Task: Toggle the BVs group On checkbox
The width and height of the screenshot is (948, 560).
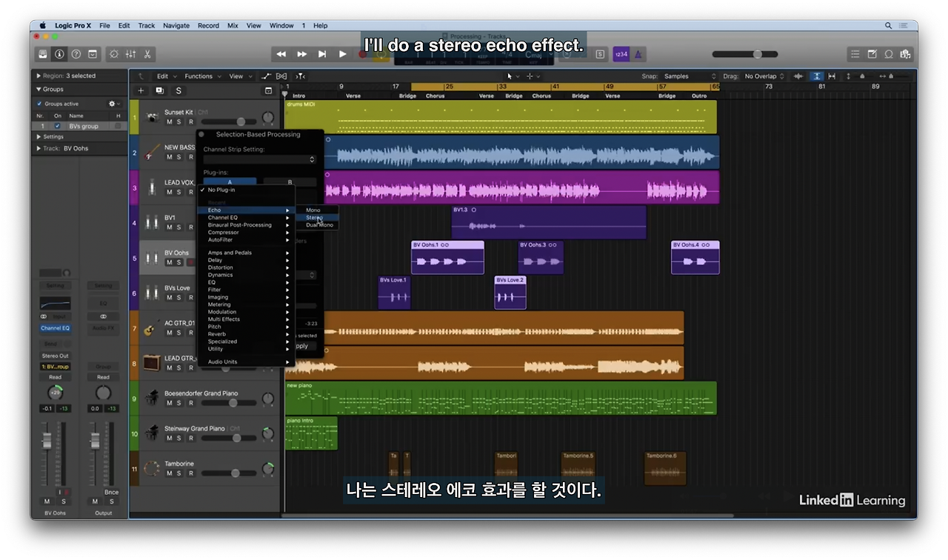Action: 58,126
